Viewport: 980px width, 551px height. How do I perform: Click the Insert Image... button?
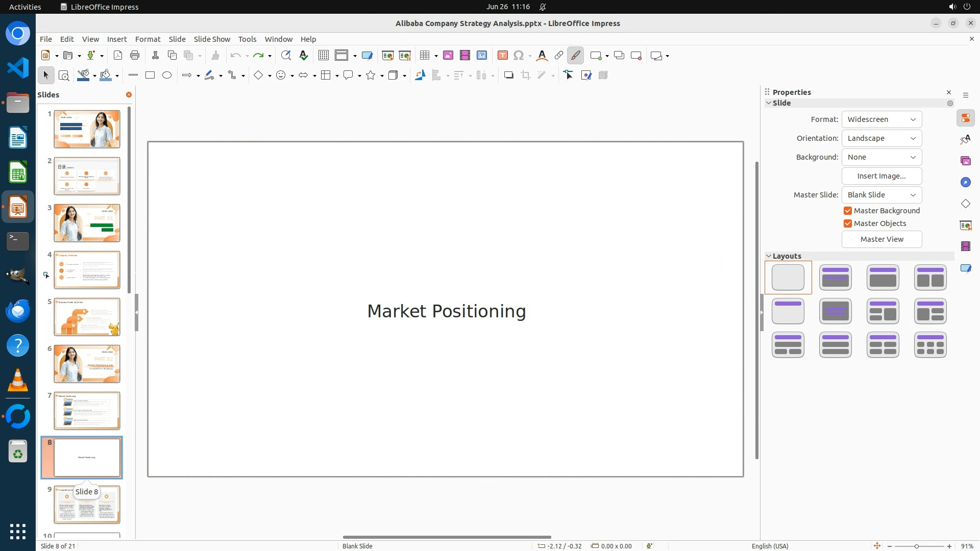click(x=881, y=176)
